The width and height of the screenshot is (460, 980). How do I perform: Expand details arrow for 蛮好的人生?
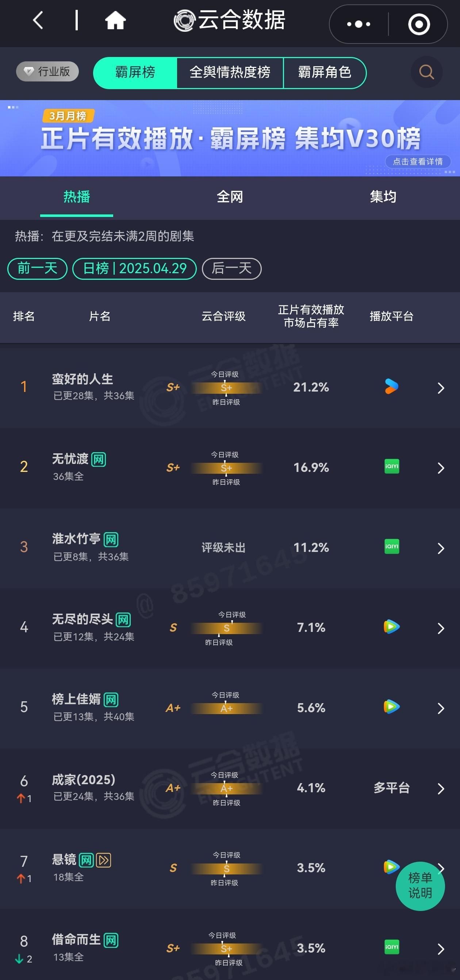tap(441, 388)
